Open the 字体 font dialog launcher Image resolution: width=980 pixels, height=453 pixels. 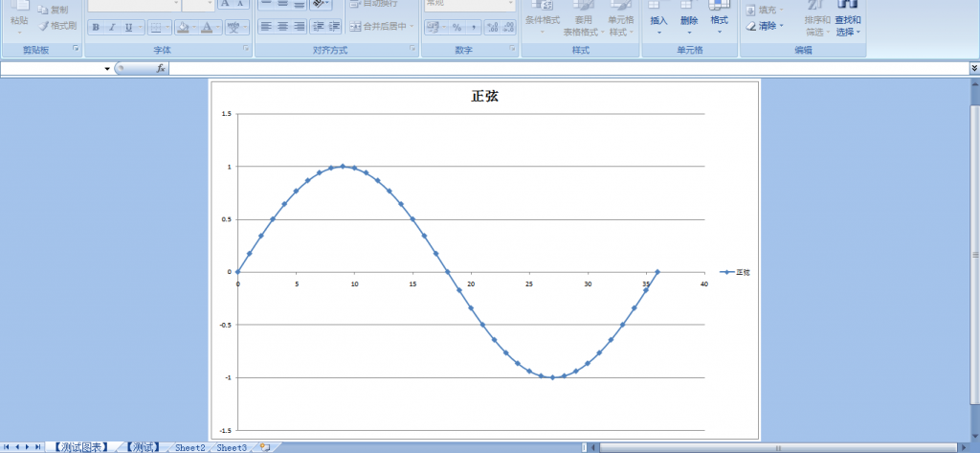(246, 48)
